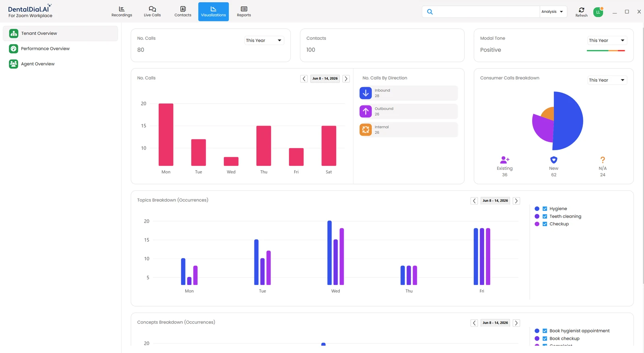Click the Internal calls orange icon
The height and width of the screenshot is (353, 644).
(x=365, y=130)
